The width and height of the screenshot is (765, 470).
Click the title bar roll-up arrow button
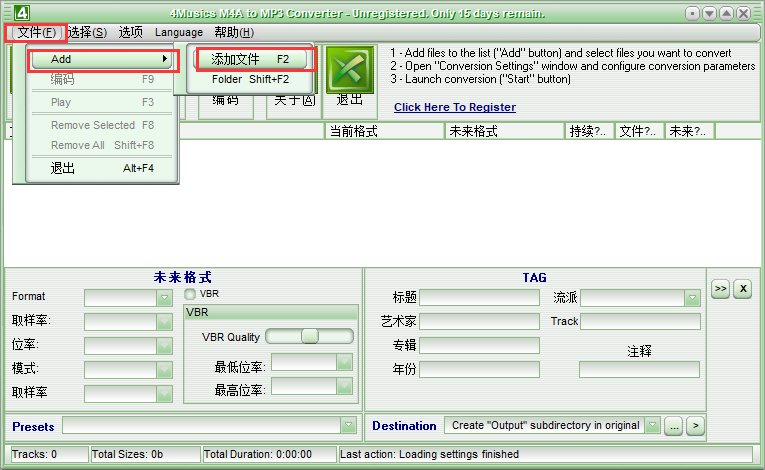[726, 13]
